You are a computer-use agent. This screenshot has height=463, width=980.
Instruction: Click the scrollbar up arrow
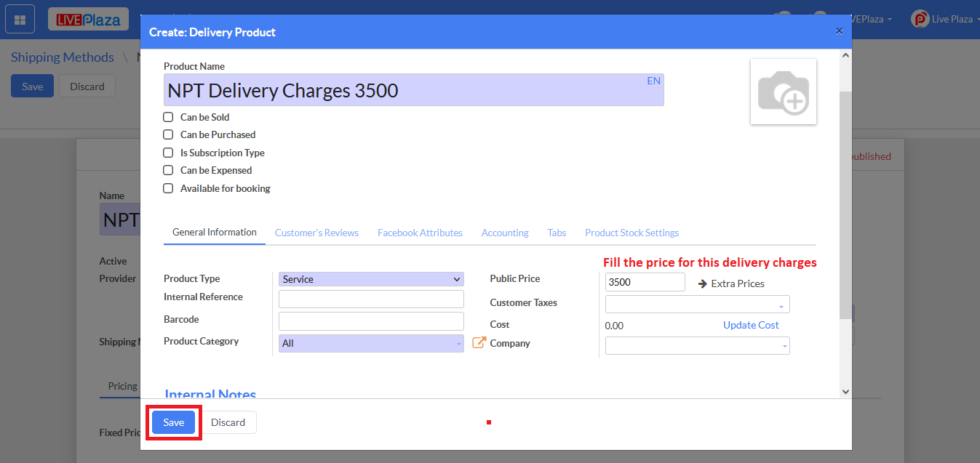point(845,55)
